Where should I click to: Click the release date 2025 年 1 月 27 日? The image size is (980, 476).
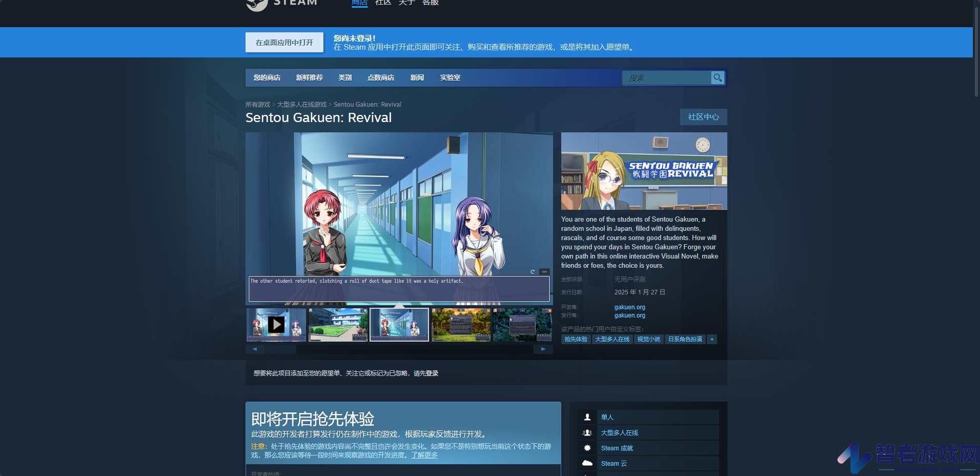640,292
